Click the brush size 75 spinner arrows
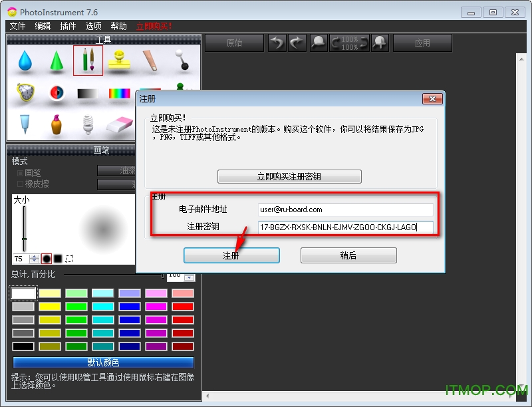Viewport: 532px width, 407px height. (x=35, y=259)
